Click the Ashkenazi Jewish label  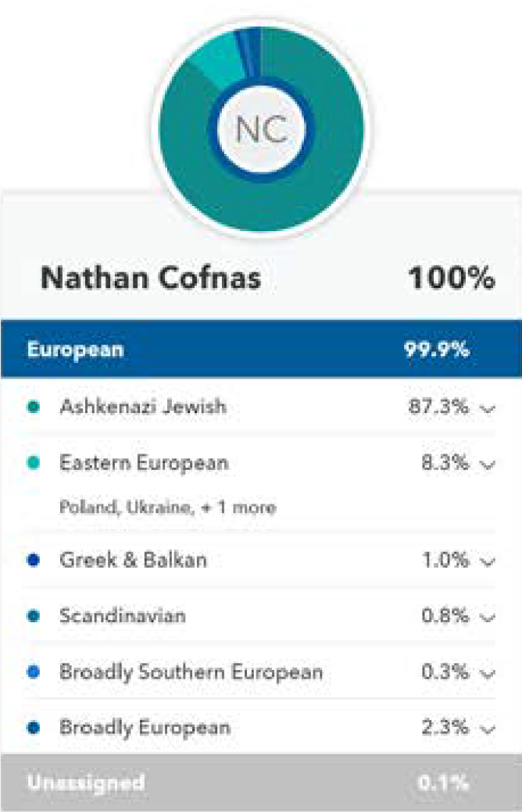(143, 407)
